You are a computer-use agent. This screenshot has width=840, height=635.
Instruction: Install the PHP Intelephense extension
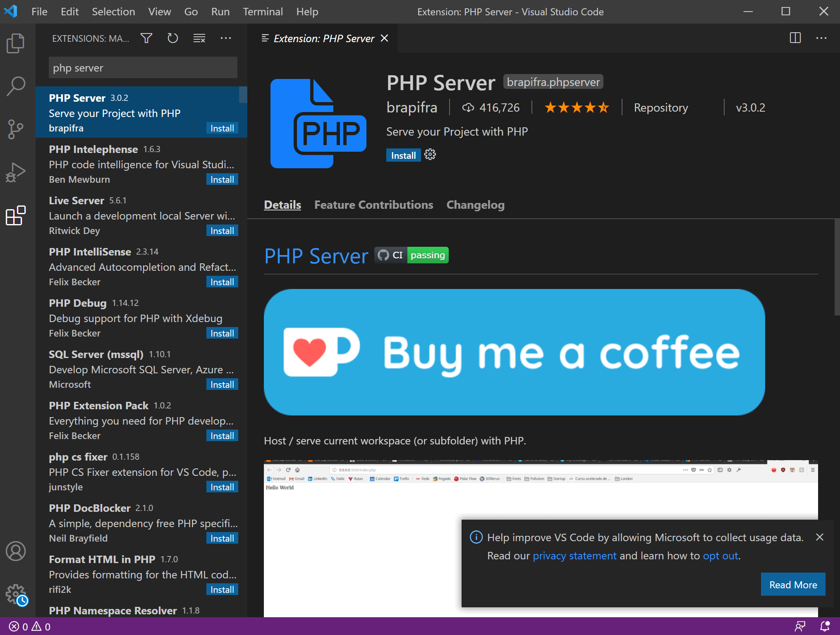pyautogui.click(x=222, y=179)
